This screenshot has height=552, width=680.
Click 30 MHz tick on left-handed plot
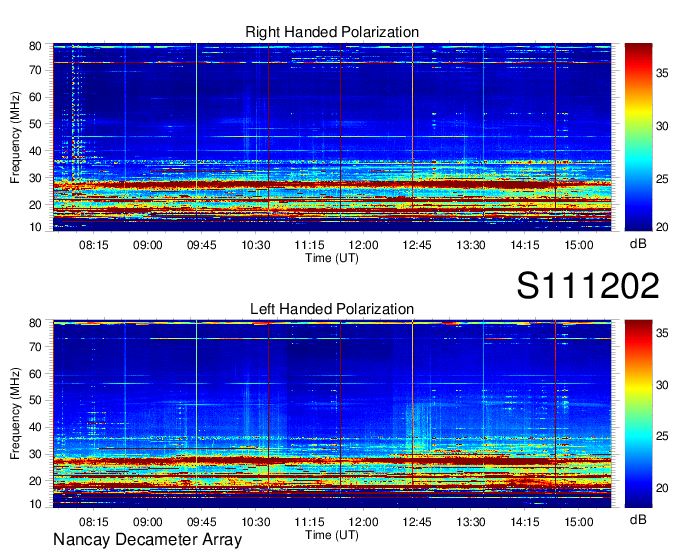point(35,454)
